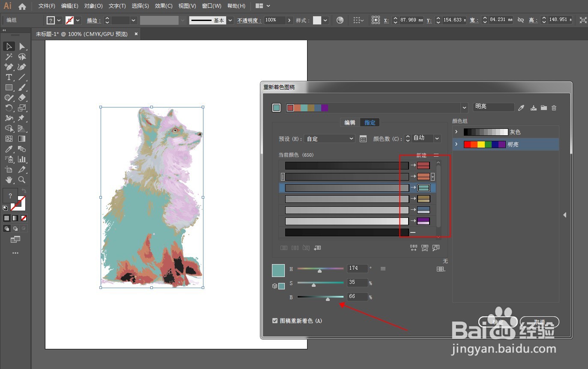Open the 样式 style dropdown
Image resolution: width=588 pixels, height=369 pixels.
(325, 20)
